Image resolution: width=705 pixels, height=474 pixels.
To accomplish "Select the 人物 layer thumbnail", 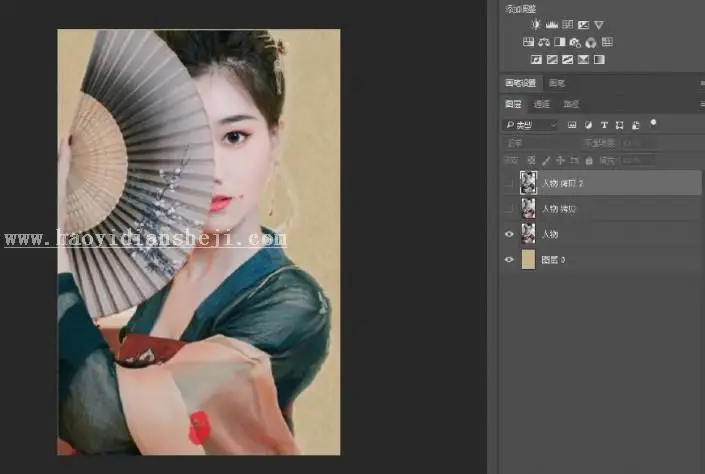I will coord(528,234).
